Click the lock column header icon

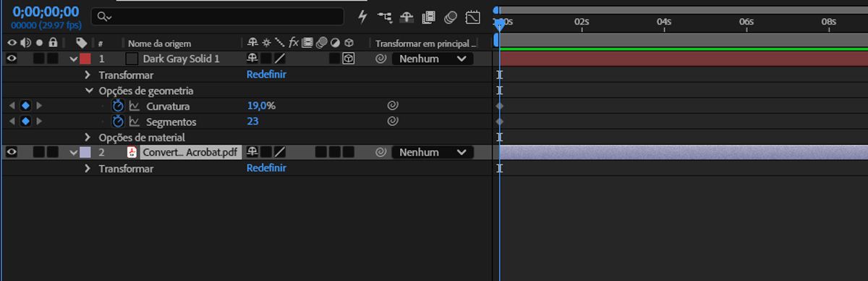pyautogui.click(x=53, y=43)
